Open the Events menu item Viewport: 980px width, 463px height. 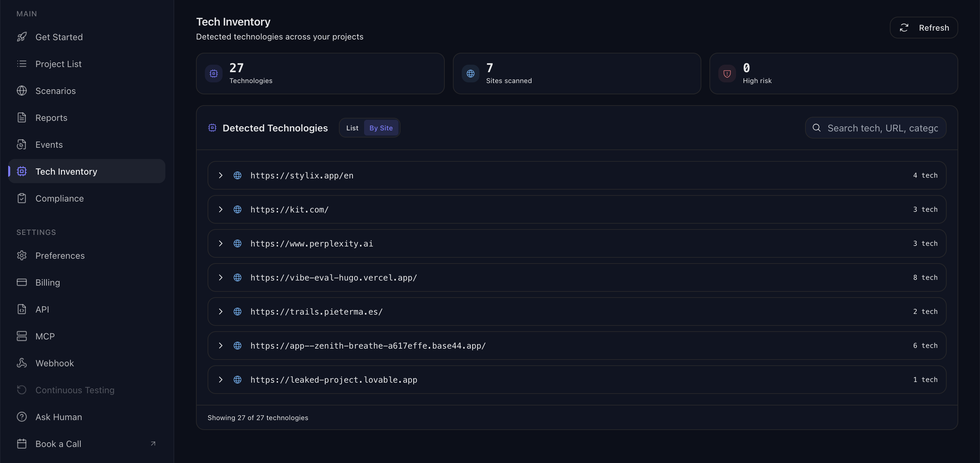[x=49, y=145]
